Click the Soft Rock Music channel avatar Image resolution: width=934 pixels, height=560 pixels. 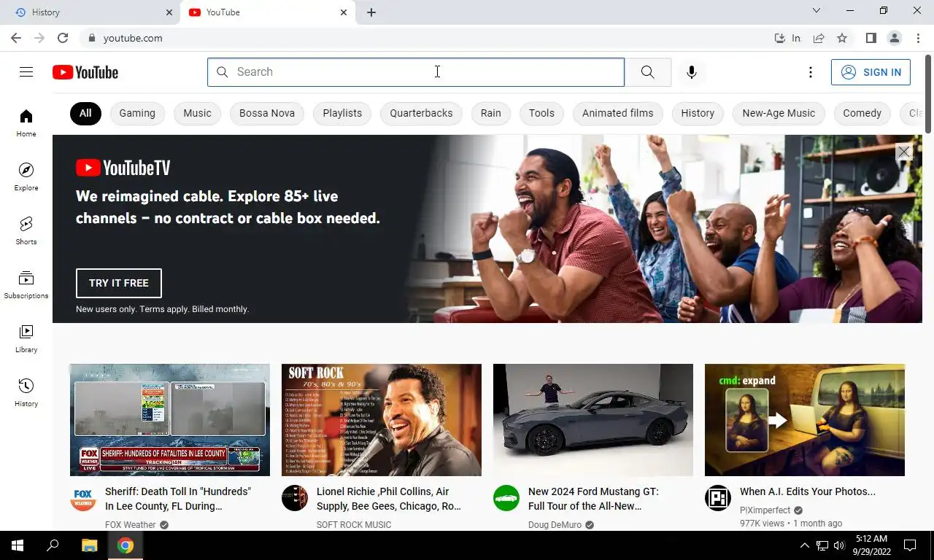point(295,498)
